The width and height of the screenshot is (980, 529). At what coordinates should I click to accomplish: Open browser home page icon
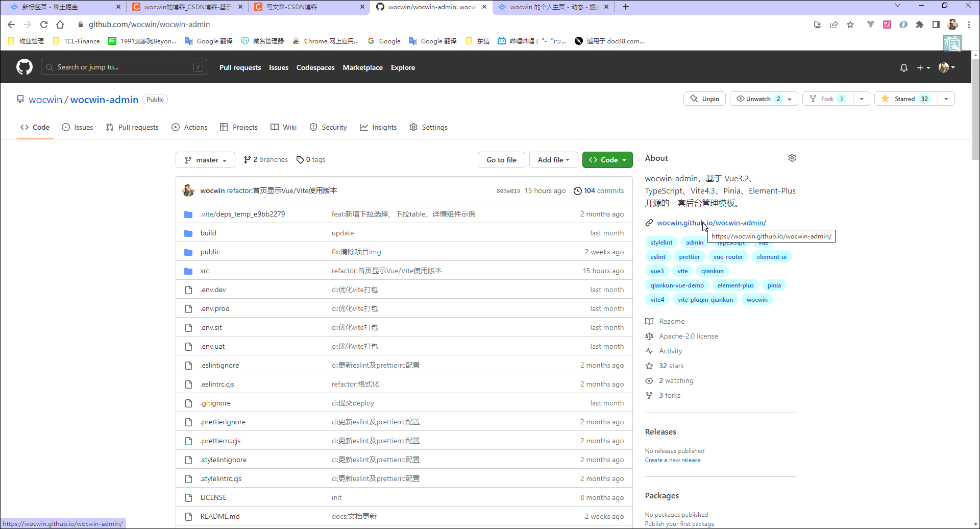coord(60,25)
